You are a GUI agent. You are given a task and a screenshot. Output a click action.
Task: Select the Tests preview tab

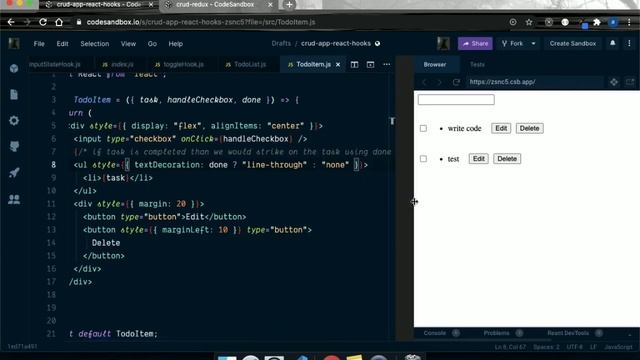tap(477, 64)
